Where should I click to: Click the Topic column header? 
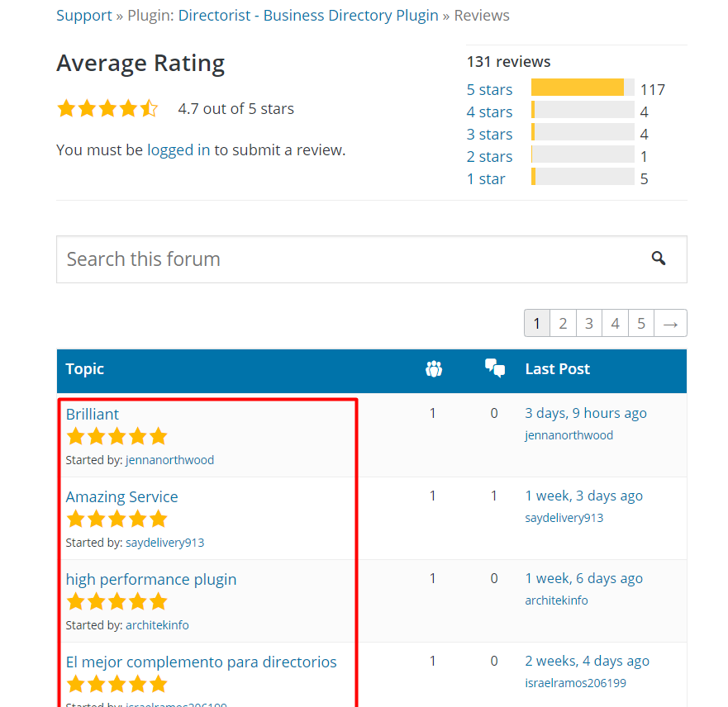84,369
